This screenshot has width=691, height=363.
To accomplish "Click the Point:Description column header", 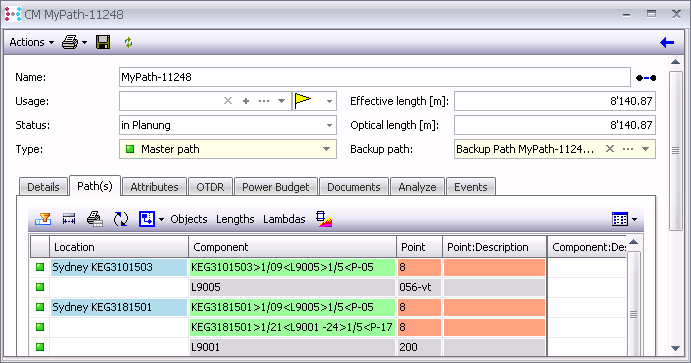I will click(494, 247).
